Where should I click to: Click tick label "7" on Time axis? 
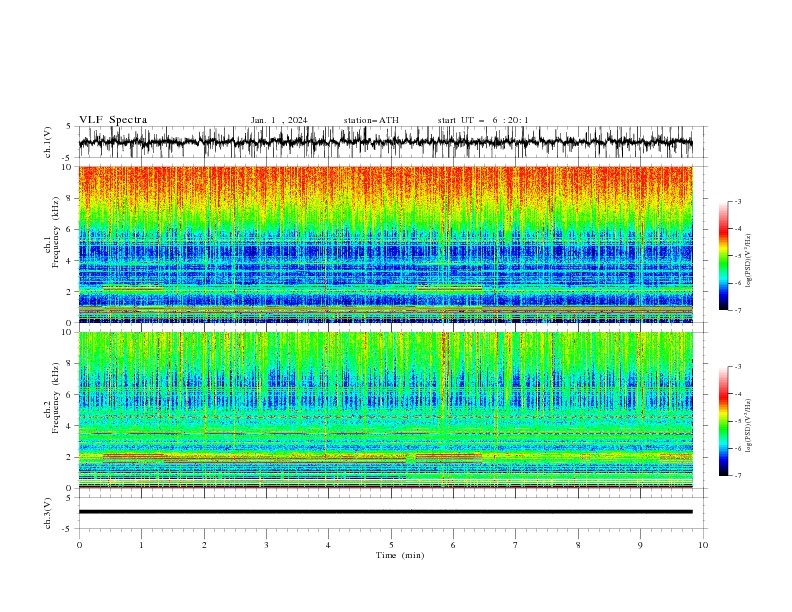516,545
